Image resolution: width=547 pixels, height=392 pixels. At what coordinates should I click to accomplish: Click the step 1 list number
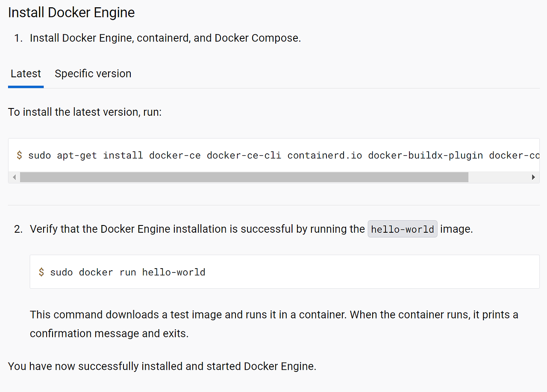pos(18,38)
